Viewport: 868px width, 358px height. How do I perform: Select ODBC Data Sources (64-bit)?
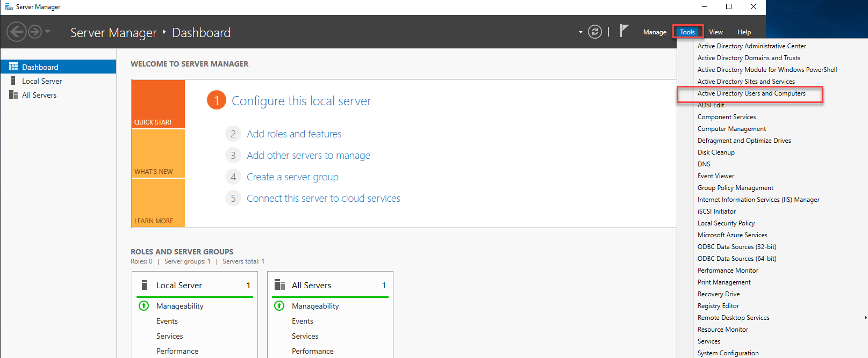pos(737,259)
